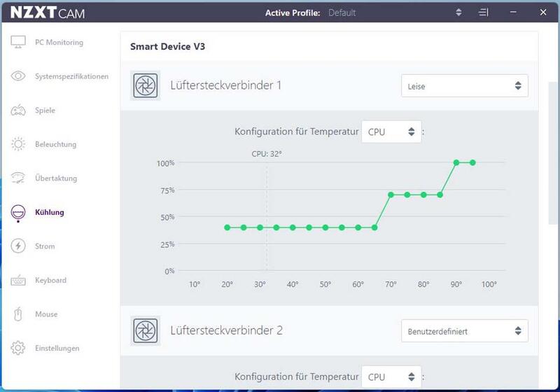Open Übertaktung section
This screenshot has width=560, height=392.
pyautogui.click(x=56, y=178)
